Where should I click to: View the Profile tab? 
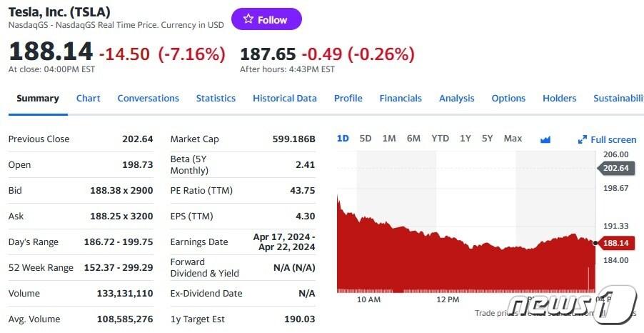pos(348,99)
